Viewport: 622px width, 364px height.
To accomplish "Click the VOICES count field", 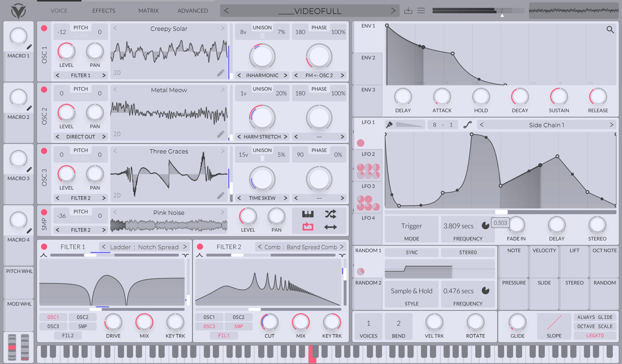I will click(x=368, y=326).
